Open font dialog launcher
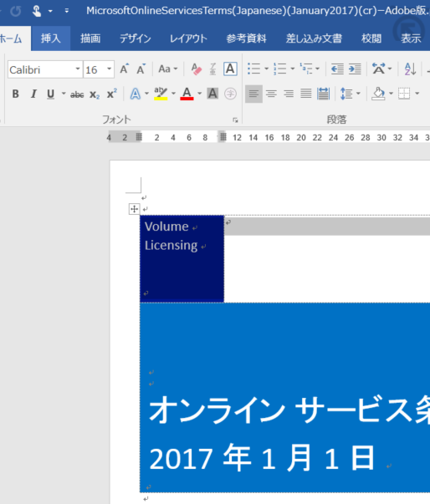 [235, 120]
